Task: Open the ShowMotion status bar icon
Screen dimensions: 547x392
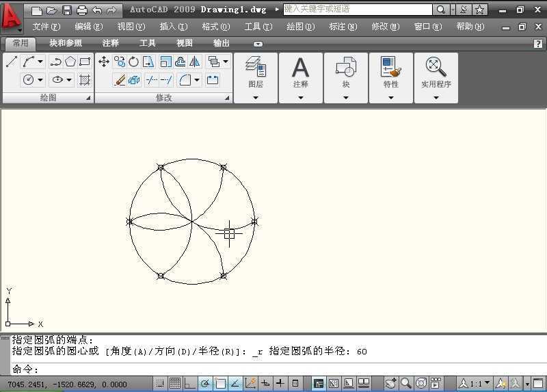Action: [x=436, y=384]
